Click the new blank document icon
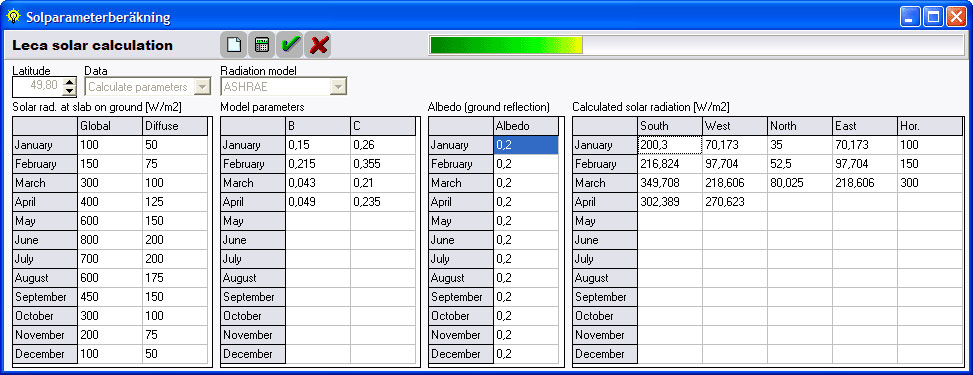The height and width of the screenshot is (375, 973). [233, 45]
